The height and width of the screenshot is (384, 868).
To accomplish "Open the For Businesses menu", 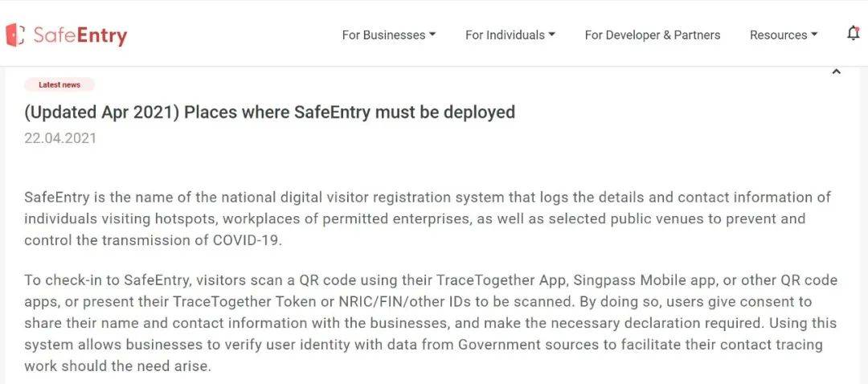I will pyautogui.click(x=383, y=35).
